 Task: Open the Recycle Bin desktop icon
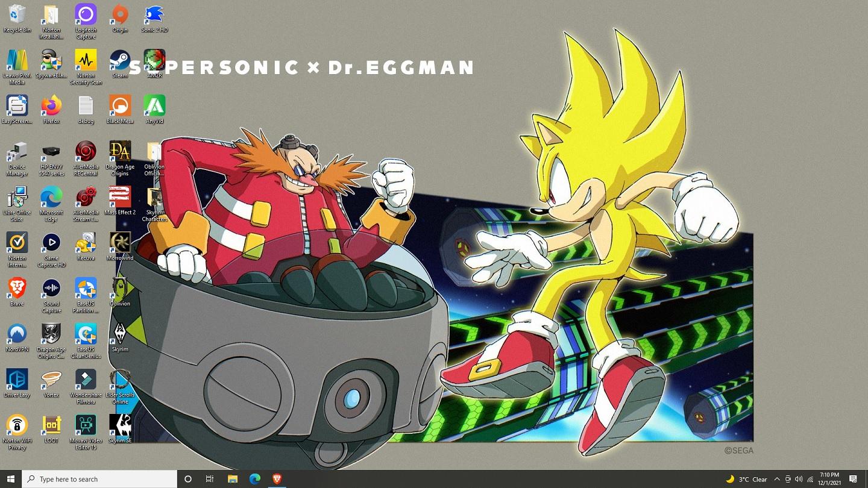point(17,18)
